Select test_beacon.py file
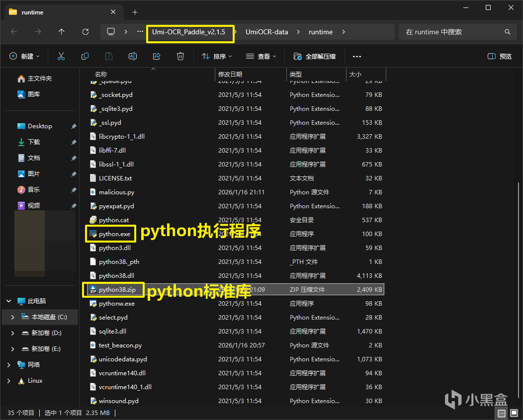This screenshot has height=420, width=523. coord(120,345)
